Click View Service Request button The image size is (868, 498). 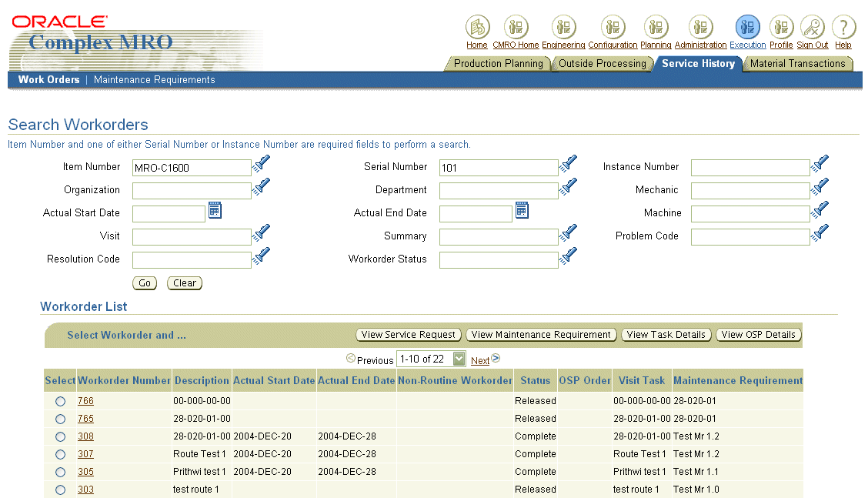pyautogui.click(x=408, y=335)
